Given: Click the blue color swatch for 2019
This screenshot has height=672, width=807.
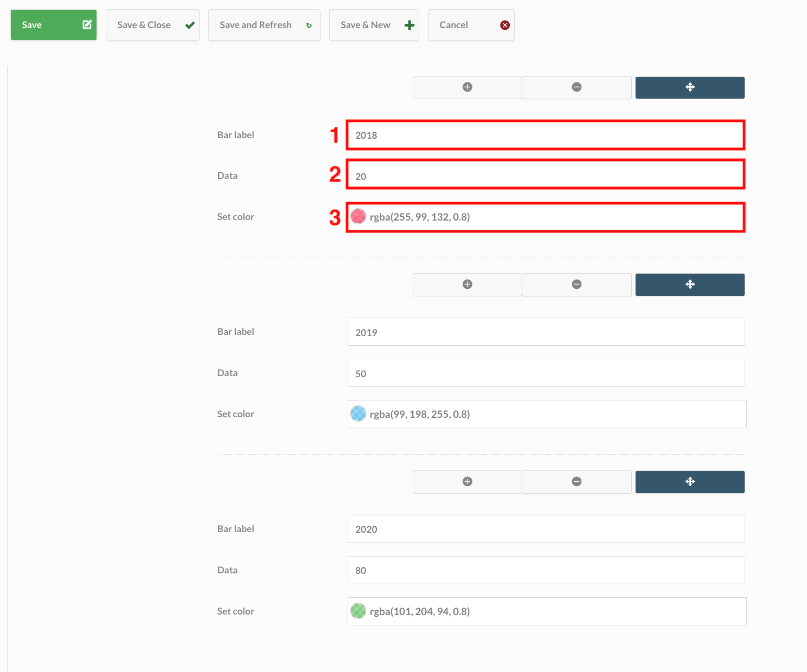Looking at the screenshot, I should (x=358, y=413).
